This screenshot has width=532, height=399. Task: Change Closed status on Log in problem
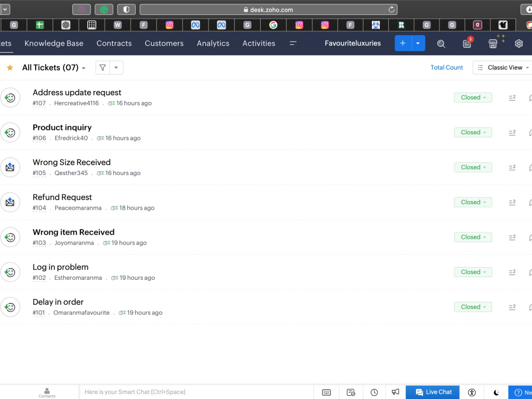point(473,272)
